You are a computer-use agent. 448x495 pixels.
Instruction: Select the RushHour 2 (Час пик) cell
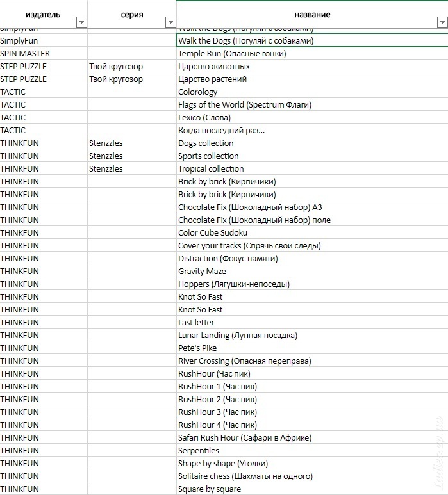click(312, 400)
